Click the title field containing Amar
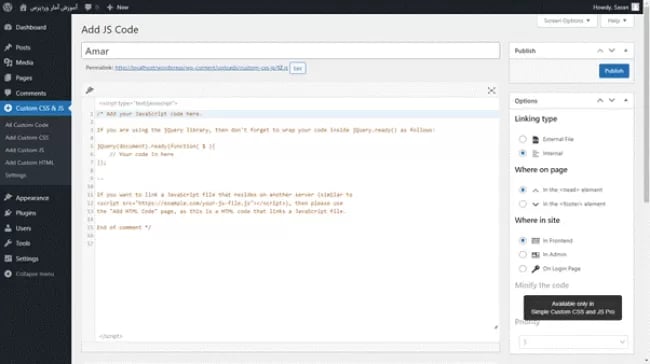 click(291, 51)
